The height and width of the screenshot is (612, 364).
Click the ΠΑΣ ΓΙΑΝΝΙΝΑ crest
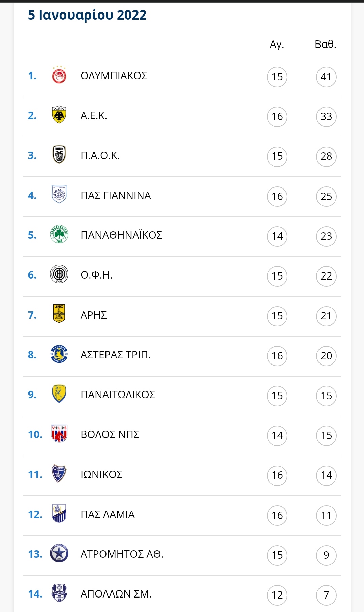(x=59, y=195)
